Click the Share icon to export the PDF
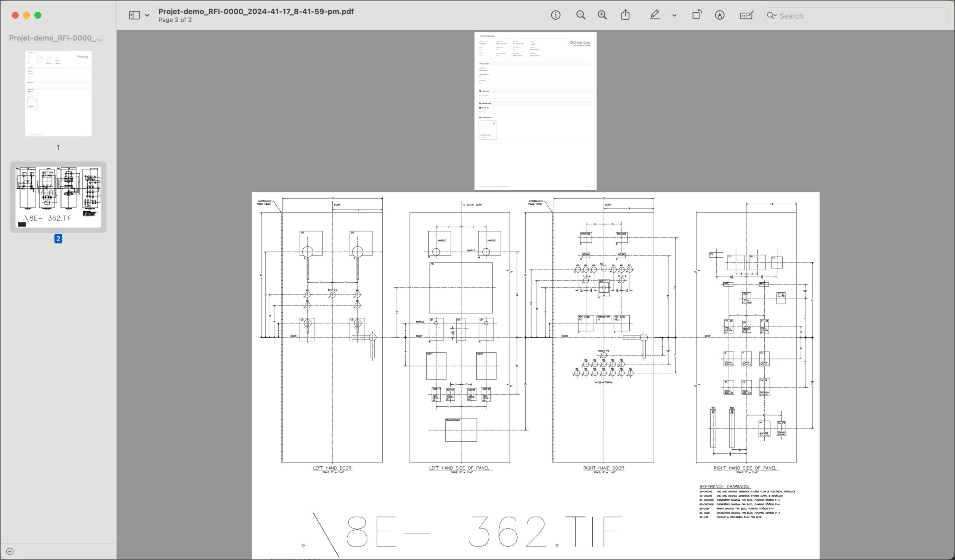 coord(625,15)
